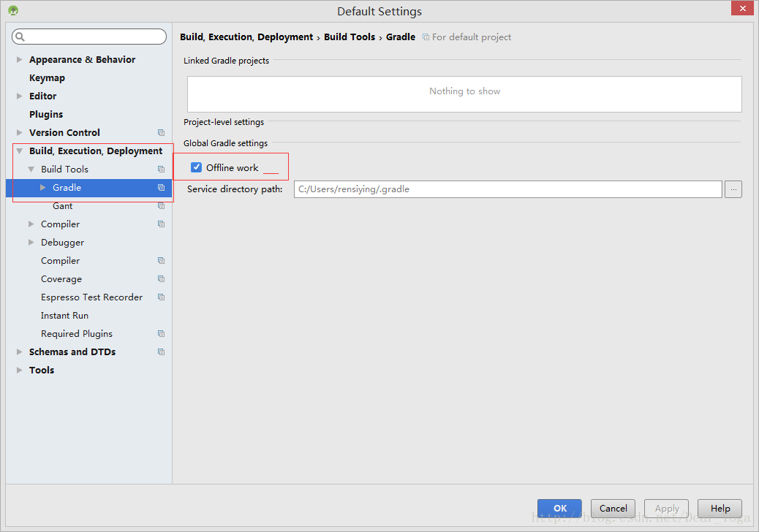Collapse the Build Tools arrow
Image resolution: width=759 pixels, height=532 pixels.
point(31,170)
